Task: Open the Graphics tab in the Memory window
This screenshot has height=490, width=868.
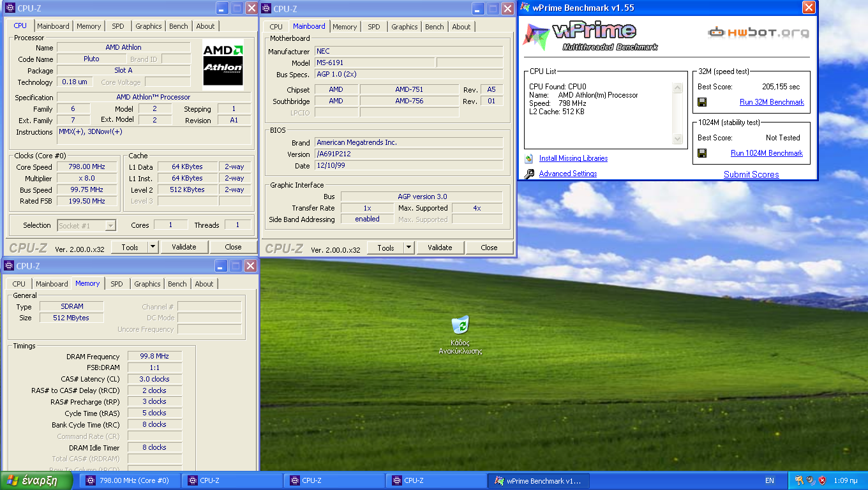Action: 147,284
